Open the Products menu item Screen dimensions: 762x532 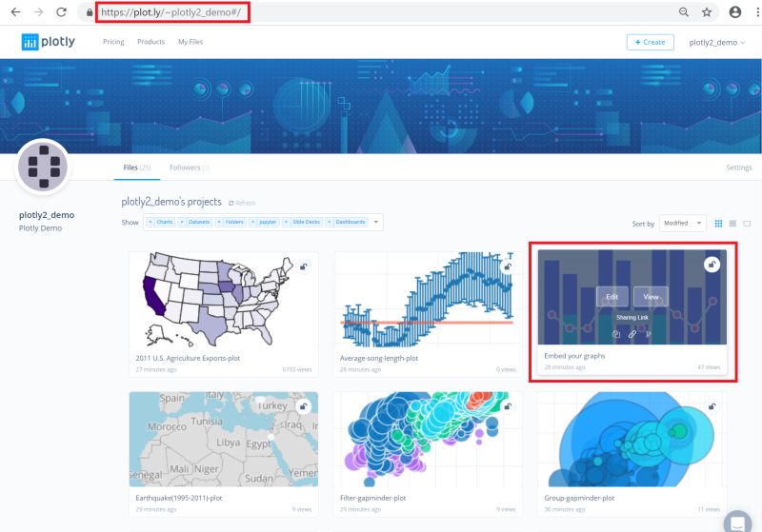(151, 42)
